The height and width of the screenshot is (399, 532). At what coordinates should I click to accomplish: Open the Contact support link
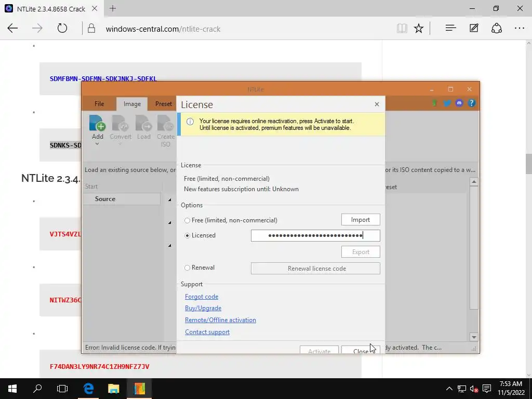coord(207,332)
